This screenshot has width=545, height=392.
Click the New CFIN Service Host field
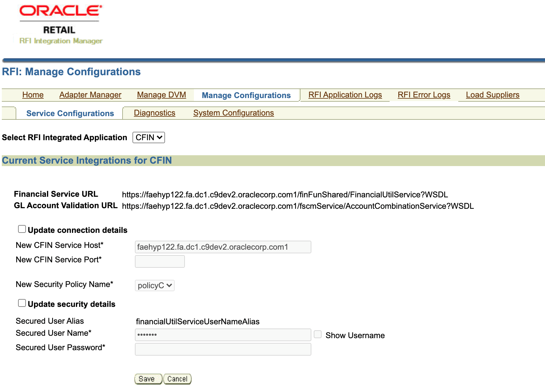pyautogui.click(x=223, y=247)
